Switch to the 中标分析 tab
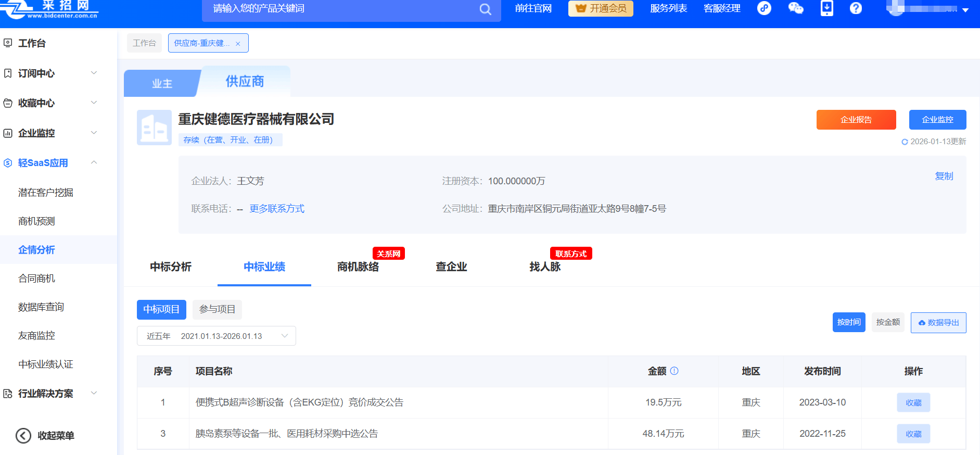This screenshot has width=980, height=455. 171,267
